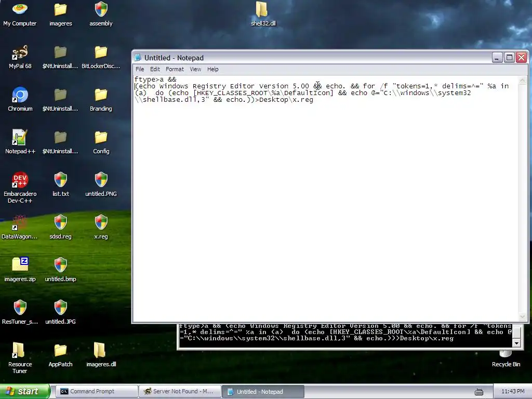Screen dimensions: 532x399
Task: Click Notepad scrollbar up arrow
Action: (x=523, y=80)
